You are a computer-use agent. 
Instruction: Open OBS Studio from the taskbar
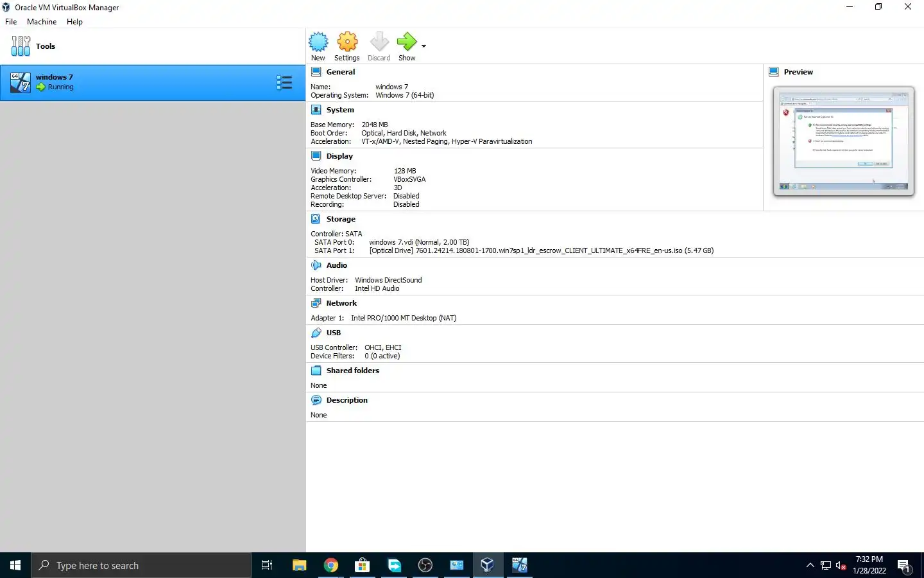click(425, 565)
